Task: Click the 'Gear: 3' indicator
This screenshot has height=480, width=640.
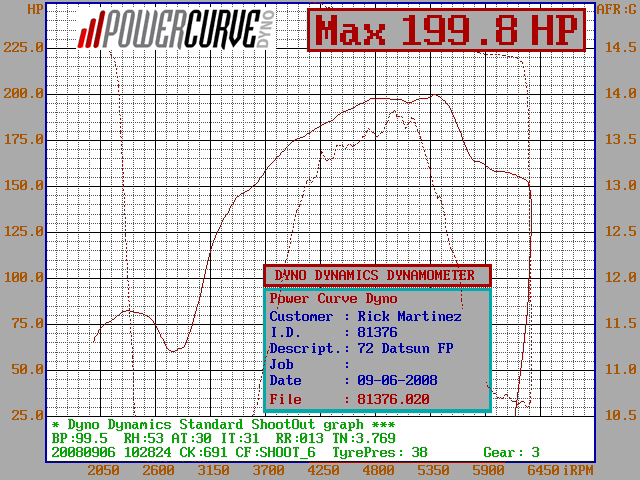Action: coord(511,452)
